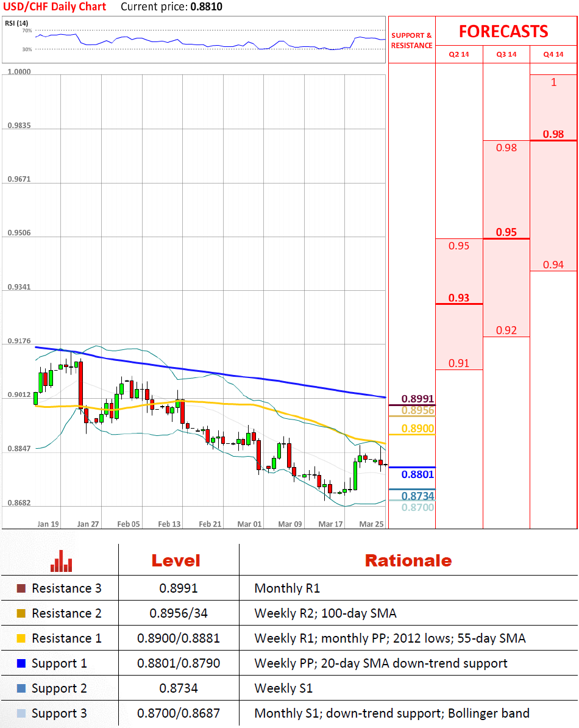The image size is (579, 728).
Task: Click the Q3 14 upper forecast 0.98
Action: pyautogui.click(x=506, y=148)
